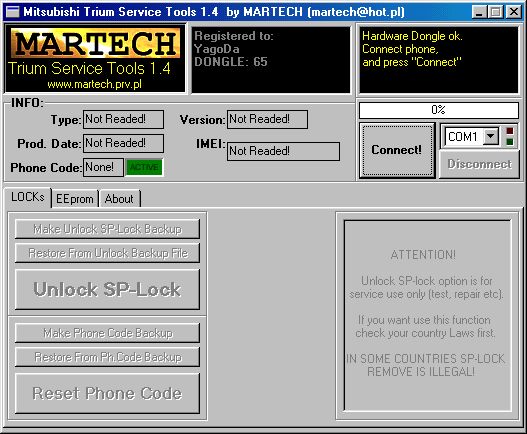Viewport: 527px width, 434px height.
Task: Click the MARTECH logo banner
Action: pos(95,43)
